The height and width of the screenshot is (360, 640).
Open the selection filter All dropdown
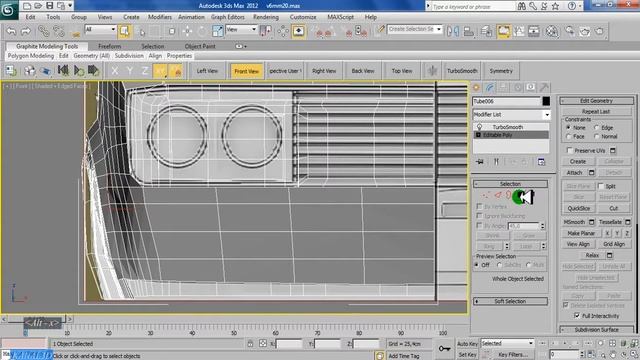[x=100, y=29]
